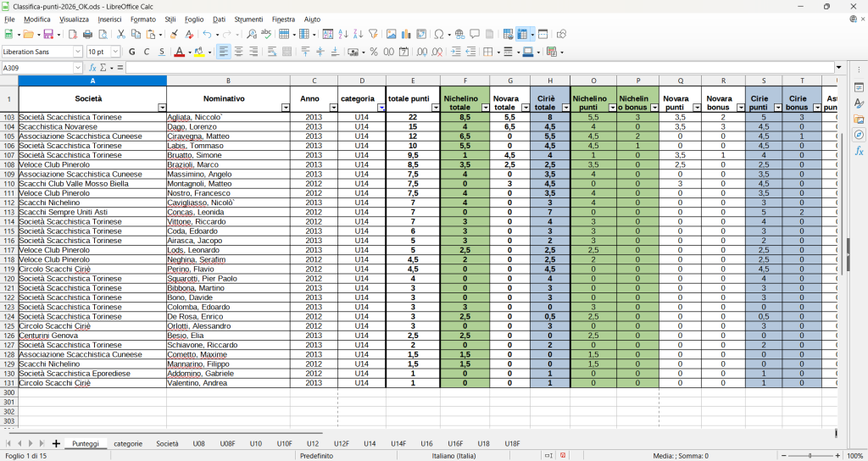Toggle the AutoFilter funnel icon
868x461 pixels.
tap(373, 35)
